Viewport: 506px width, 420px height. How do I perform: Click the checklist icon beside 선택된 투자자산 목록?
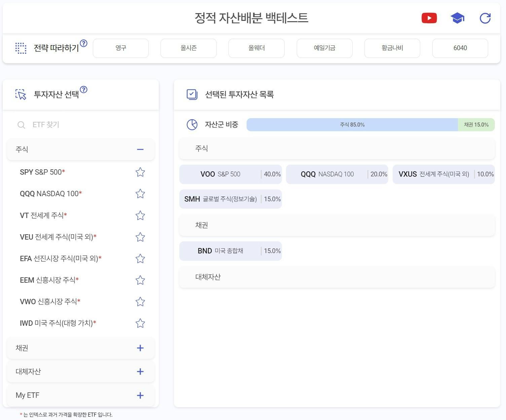tap(192, 95)
